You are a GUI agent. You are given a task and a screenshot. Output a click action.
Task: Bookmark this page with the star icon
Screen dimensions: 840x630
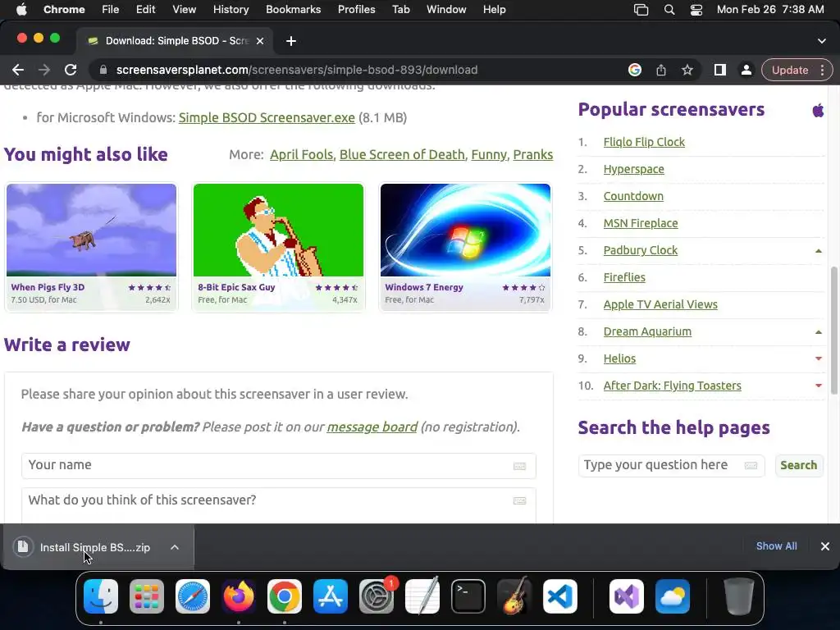tap(687, 71)
